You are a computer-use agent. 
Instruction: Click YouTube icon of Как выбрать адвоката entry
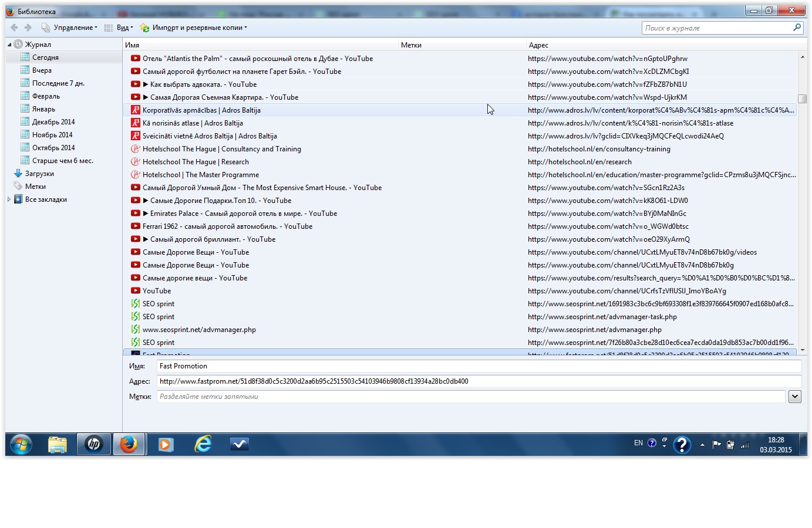[136, 84]
